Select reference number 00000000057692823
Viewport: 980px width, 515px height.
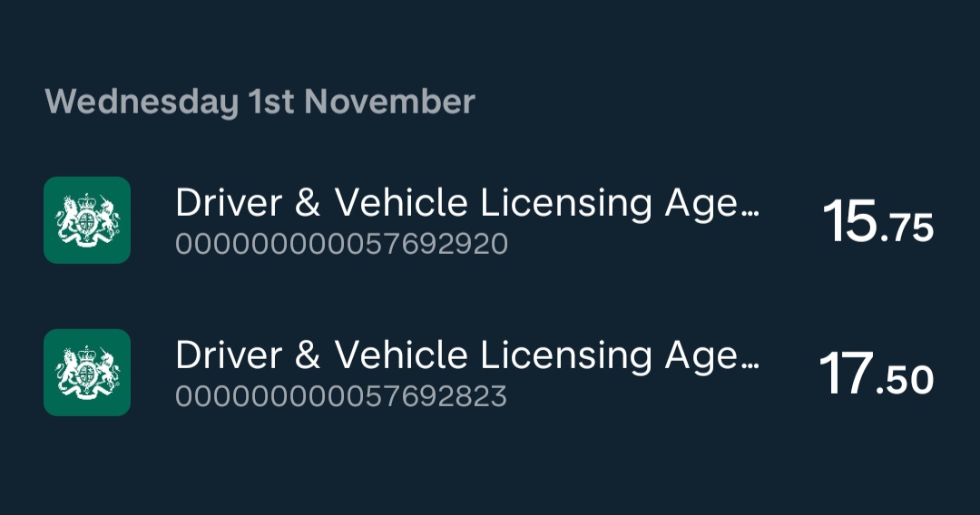341,396
